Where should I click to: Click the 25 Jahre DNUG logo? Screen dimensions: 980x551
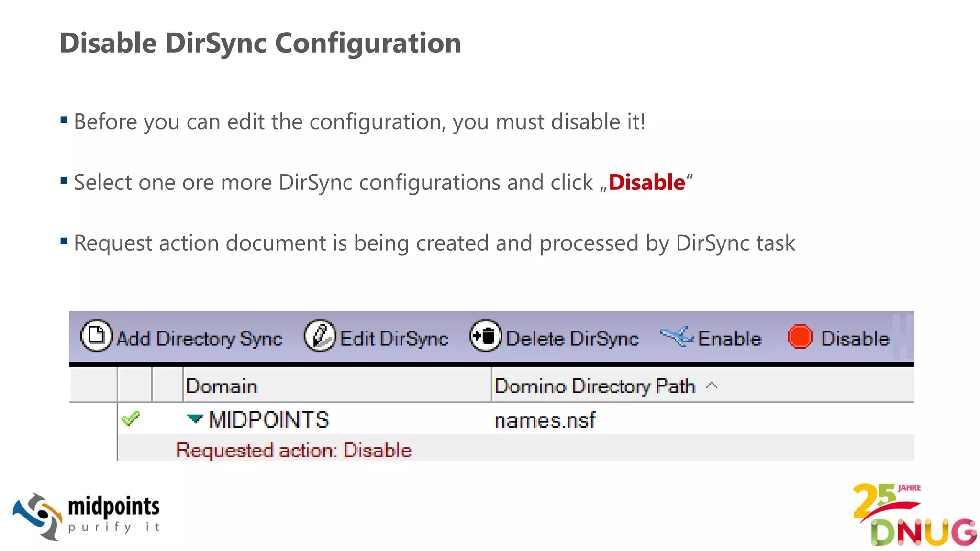pos(914,515)
